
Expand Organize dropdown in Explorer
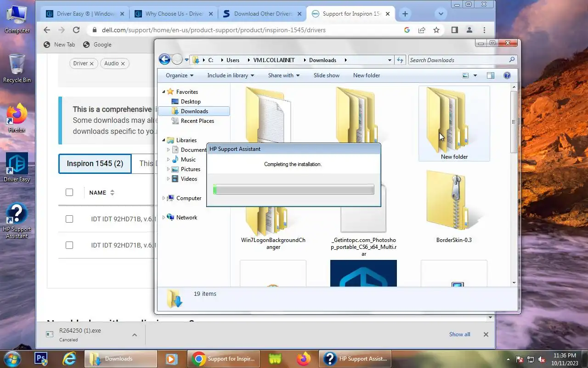click(x=180, y=75)
